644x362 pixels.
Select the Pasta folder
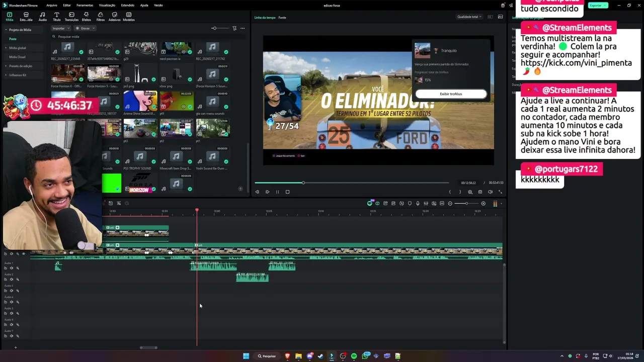[x=13, y=39]
